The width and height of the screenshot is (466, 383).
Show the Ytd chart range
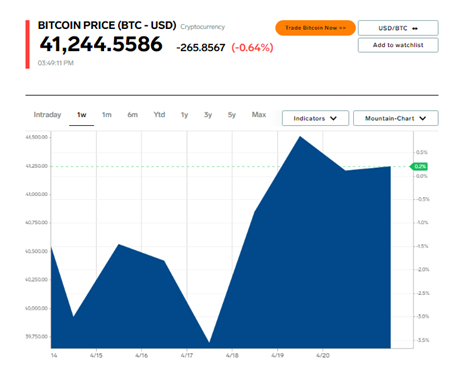pos(159,115)
